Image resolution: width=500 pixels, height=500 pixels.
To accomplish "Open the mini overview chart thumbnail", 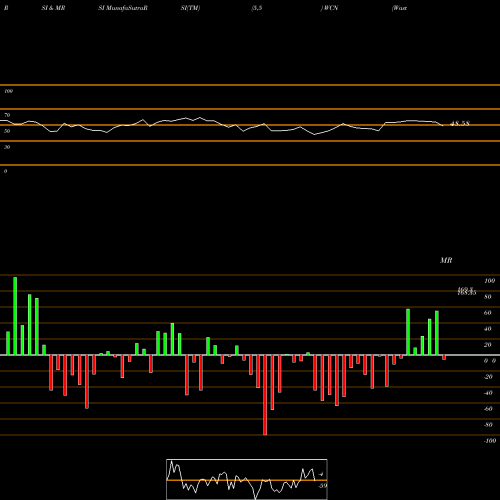I will (247, 479).
